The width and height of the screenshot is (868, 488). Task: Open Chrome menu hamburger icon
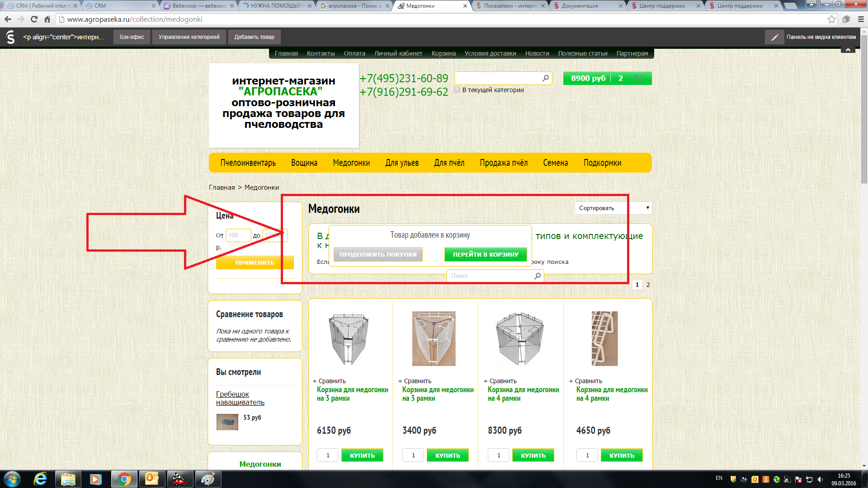pyautogui.click(x=861, y=19)
